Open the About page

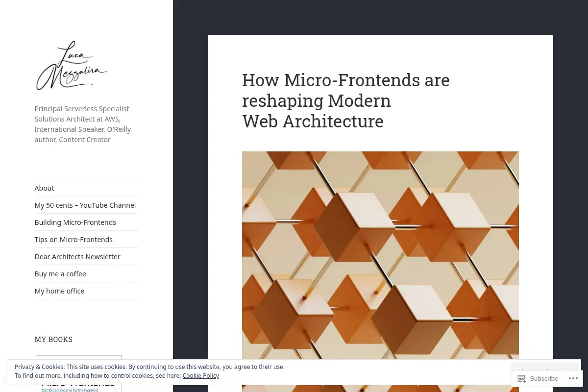point(44,188)
